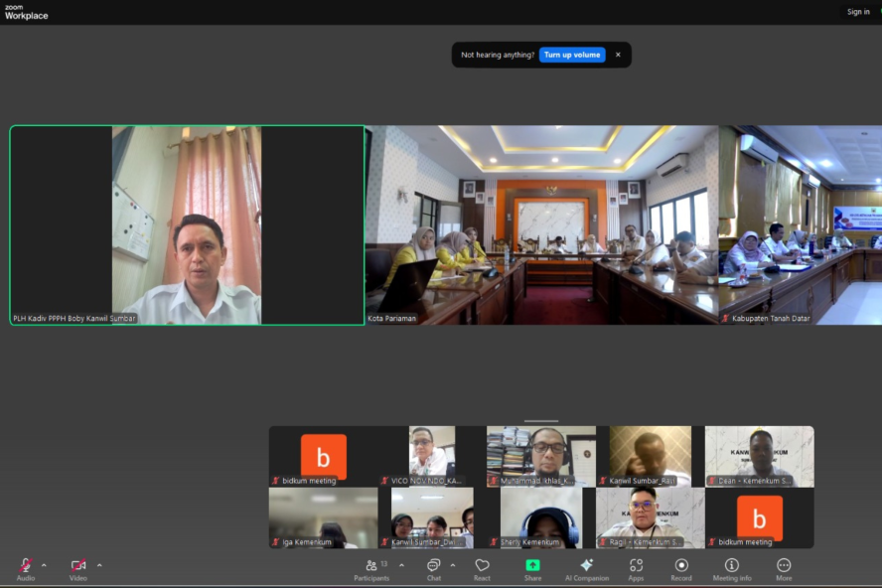
Task: Open the Apps panel
Action: click(x=636, y=567)
